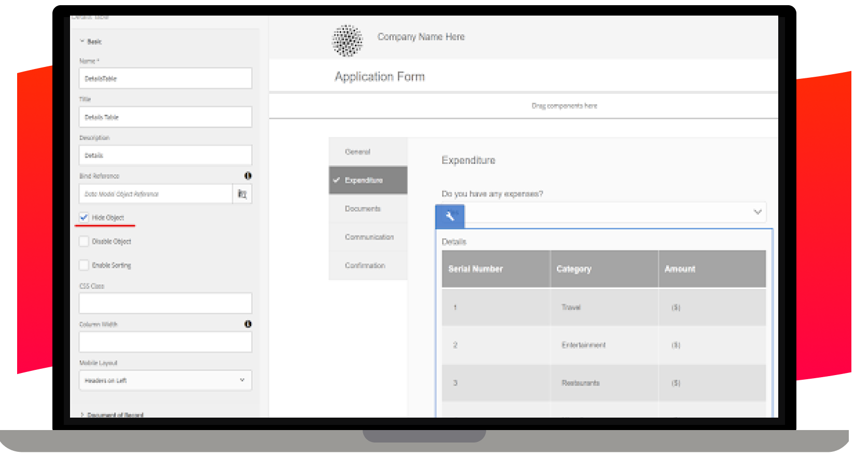Screen dimensions: 868x470
Task: Select the Confirmation step
Action: tap(365, 265)
